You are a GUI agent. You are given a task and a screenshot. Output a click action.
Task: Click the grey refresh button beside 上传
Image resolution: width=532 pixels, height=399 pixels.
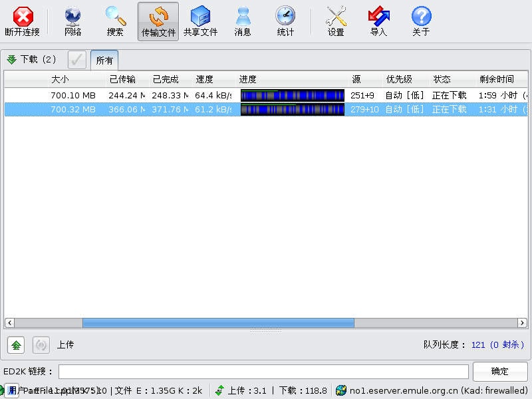click(x=41, y=345)
